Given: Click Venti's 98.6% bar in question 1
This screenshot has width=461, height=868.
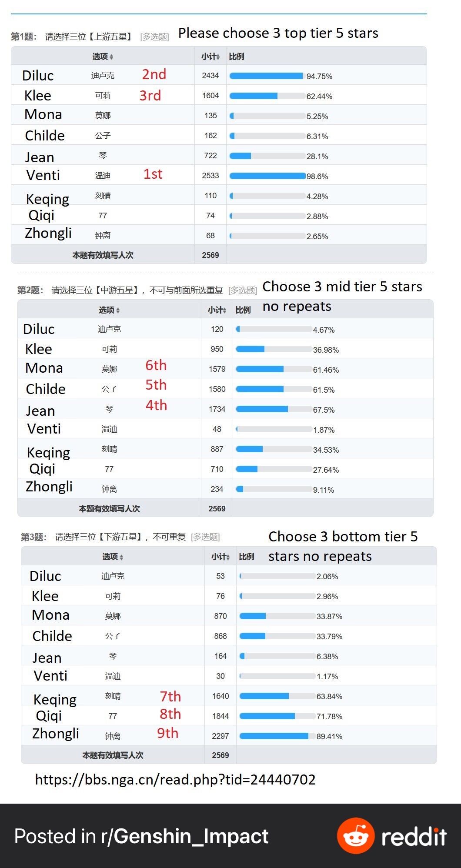Looking at the screenshot, I should (x=267, y=176).
